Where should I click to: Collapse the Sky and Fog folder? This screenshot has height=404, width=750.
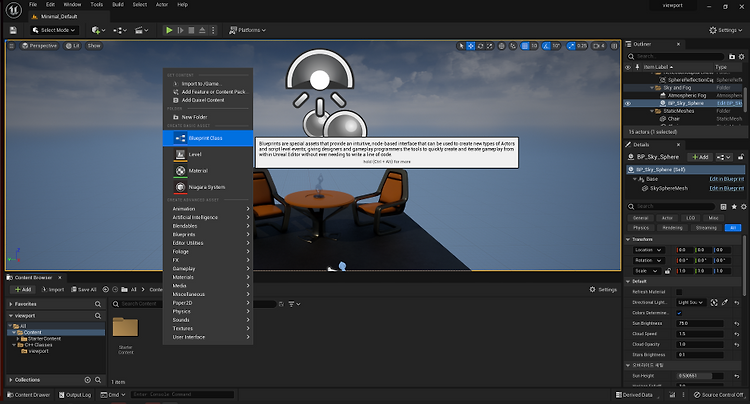(652, 88)
